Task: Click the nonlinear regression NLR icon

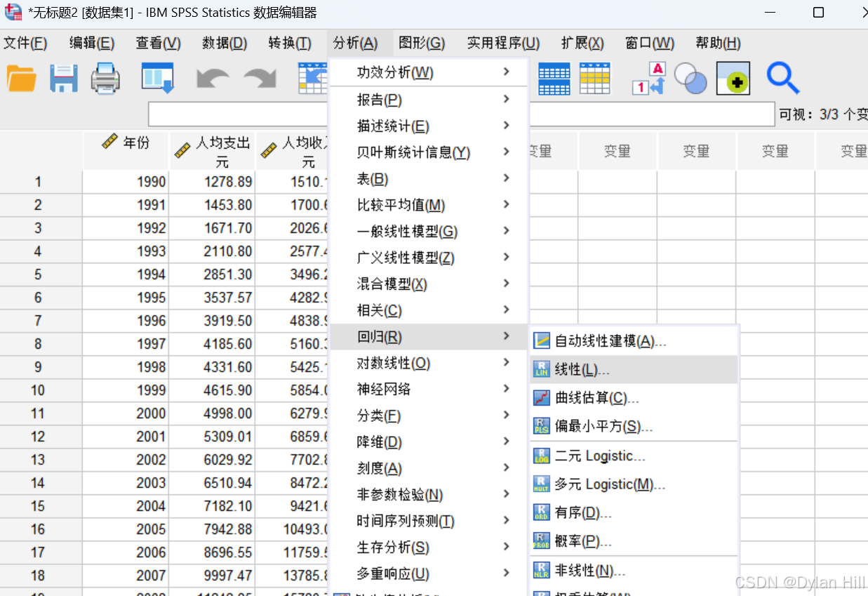Action: pyautogui.click(x=541, y=570)
